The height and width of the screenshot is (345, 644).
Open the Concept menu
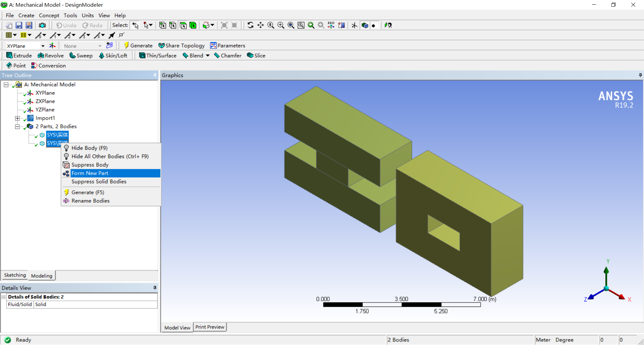49,15
